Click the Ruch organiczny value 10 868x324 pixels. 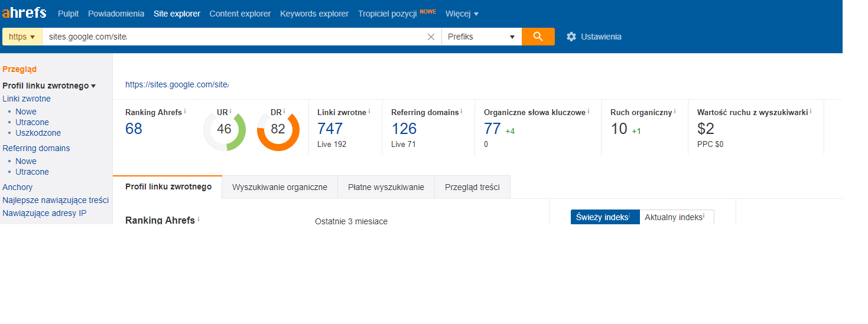[x=619, y=129]
